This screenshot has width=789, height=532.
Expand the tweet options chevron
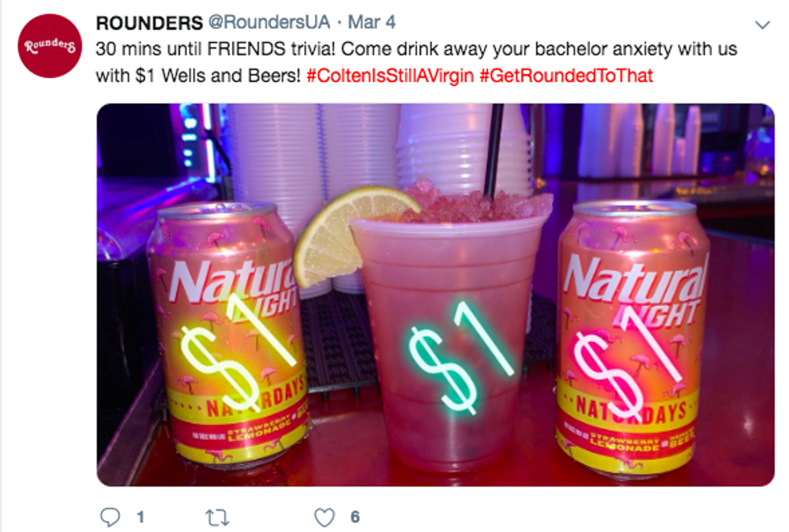(x=763, y=25)
